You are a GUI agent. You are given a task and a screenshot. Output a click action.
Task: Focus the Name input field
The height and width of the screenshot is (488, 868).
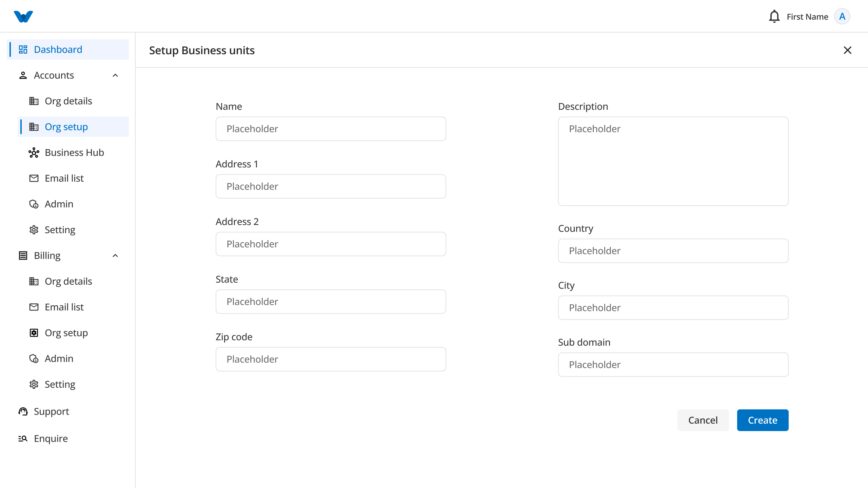(x=331, y=129)
